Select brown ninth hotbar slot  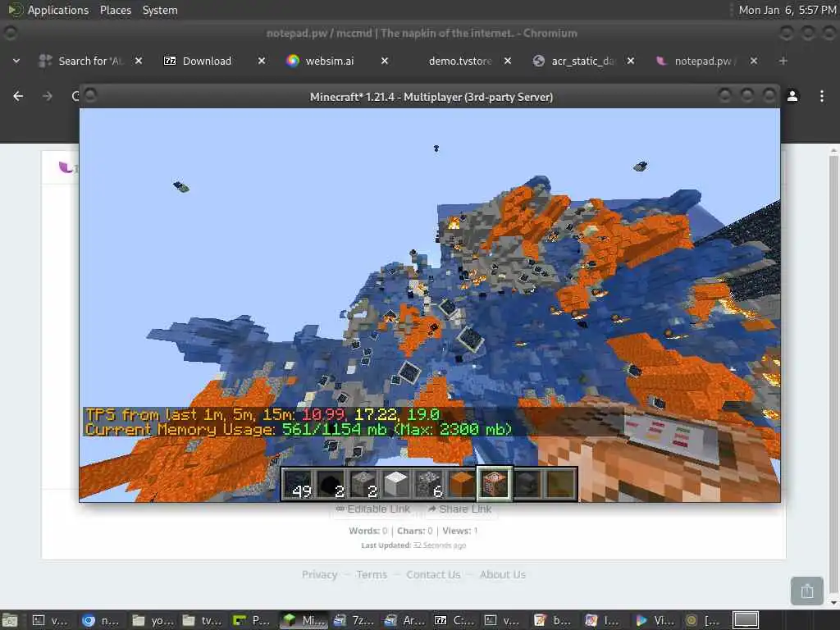pos(560,484)
